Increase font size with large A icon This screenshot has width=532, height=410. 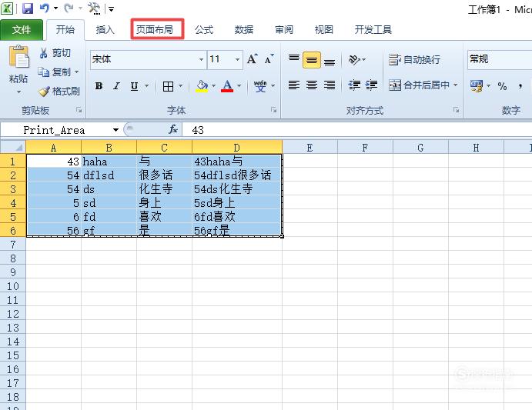click(x=252, y=59)
